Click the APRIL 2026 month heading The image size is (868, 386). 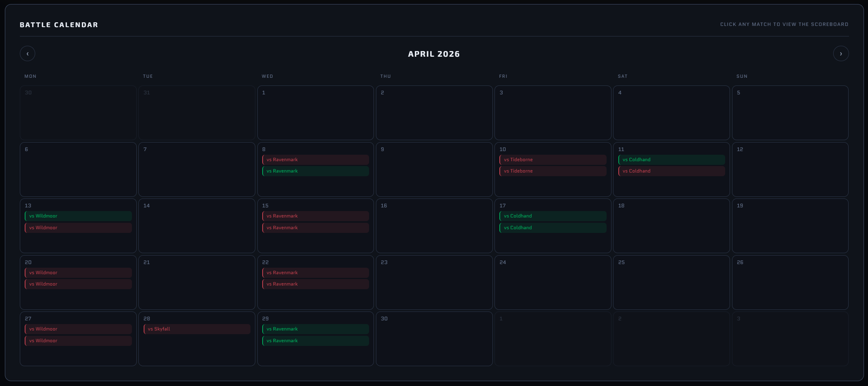click(434, 54)
